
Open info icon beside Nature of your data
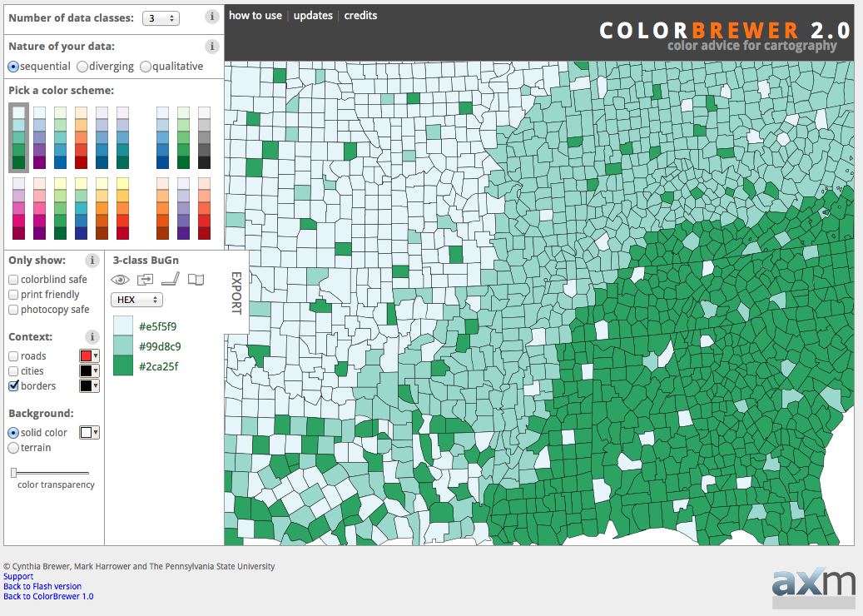tap(212, 47)
